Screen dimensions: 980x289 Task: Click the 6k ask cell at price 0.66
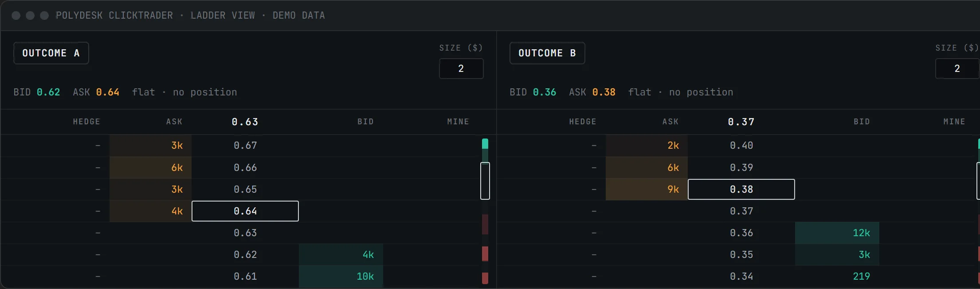pyautogui.click(x=151, y=167)
